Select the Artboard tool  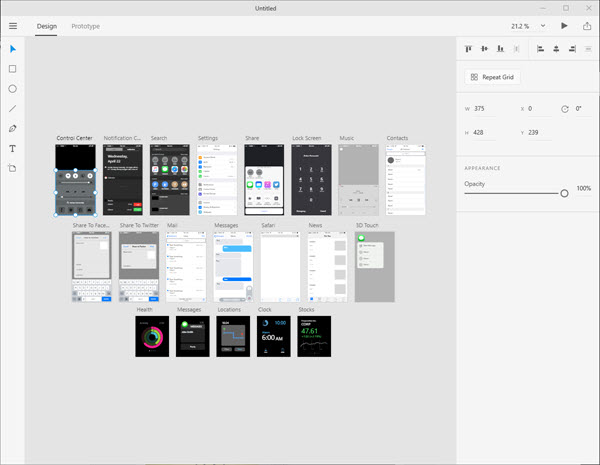click(13, 168)
